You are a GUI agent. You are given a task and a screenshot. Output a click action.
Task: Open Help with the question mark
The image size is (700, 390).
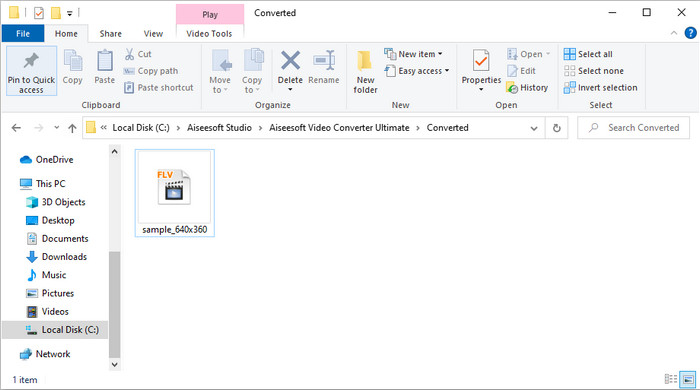690,33
